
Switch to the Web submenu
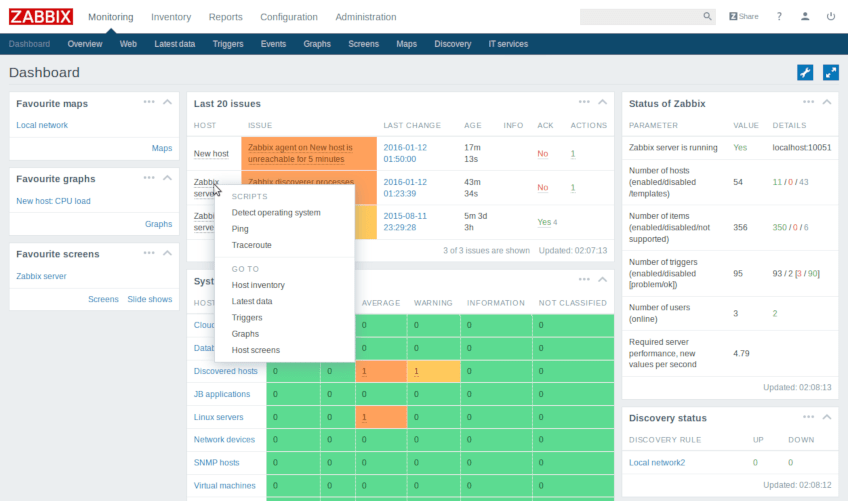(128, 44)
